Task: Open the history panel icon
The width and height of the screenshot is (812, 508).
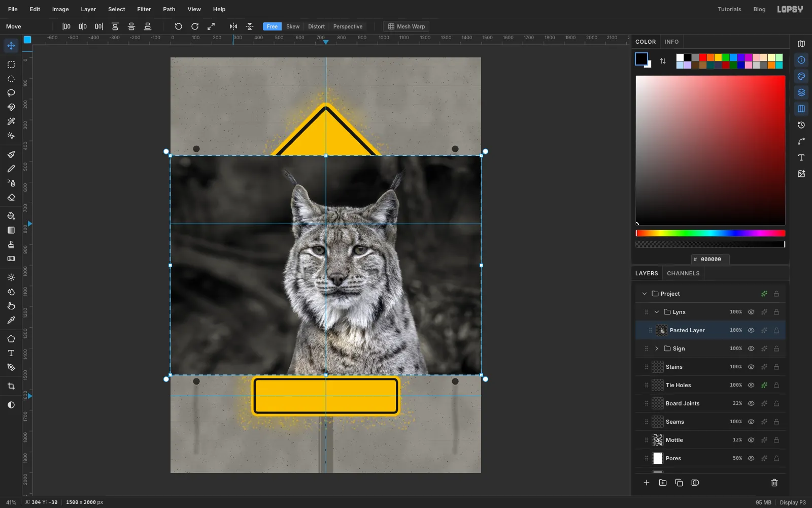Action: click(801, 125)
